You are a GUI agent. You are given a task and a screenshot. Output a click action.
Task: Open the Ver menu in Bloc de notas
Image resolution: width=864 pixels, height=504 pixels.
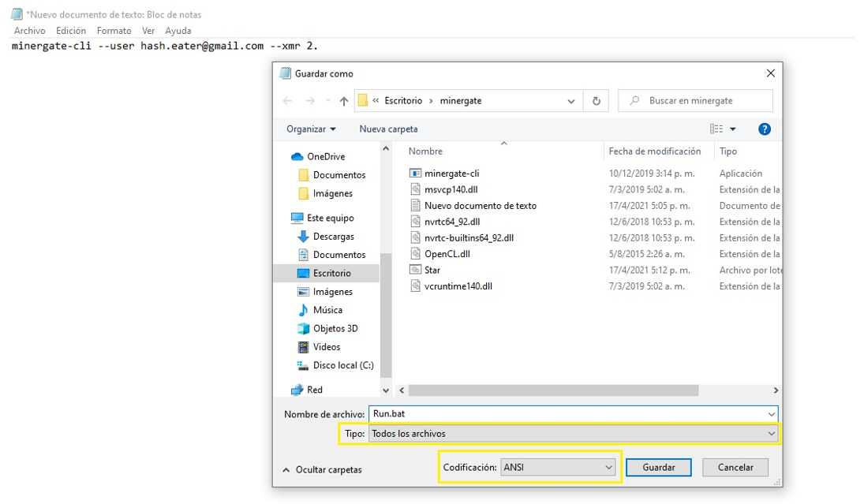[x=148, y=31]
